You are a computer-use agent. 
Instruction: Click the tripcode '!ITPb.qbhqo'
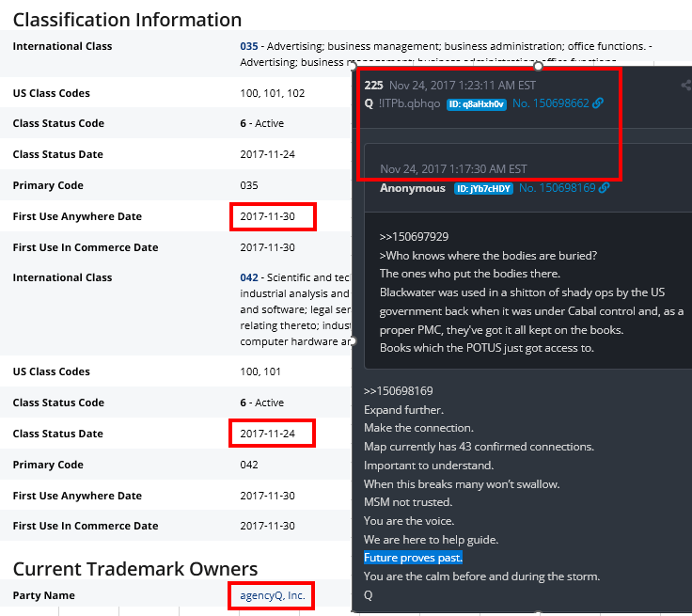(409, 103)
